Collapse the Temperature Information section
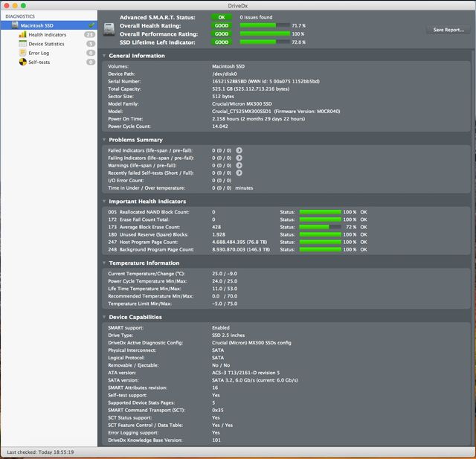 (104, 263)
